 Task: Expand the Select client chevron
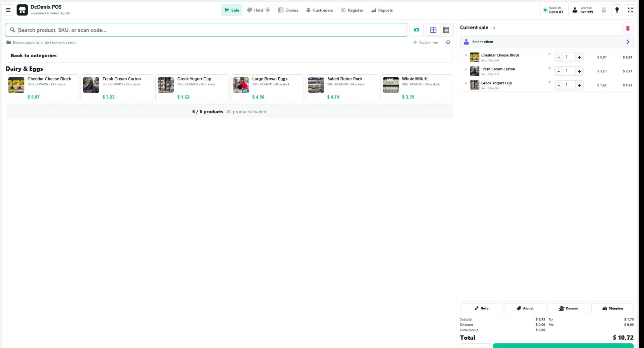coord(628,42)
